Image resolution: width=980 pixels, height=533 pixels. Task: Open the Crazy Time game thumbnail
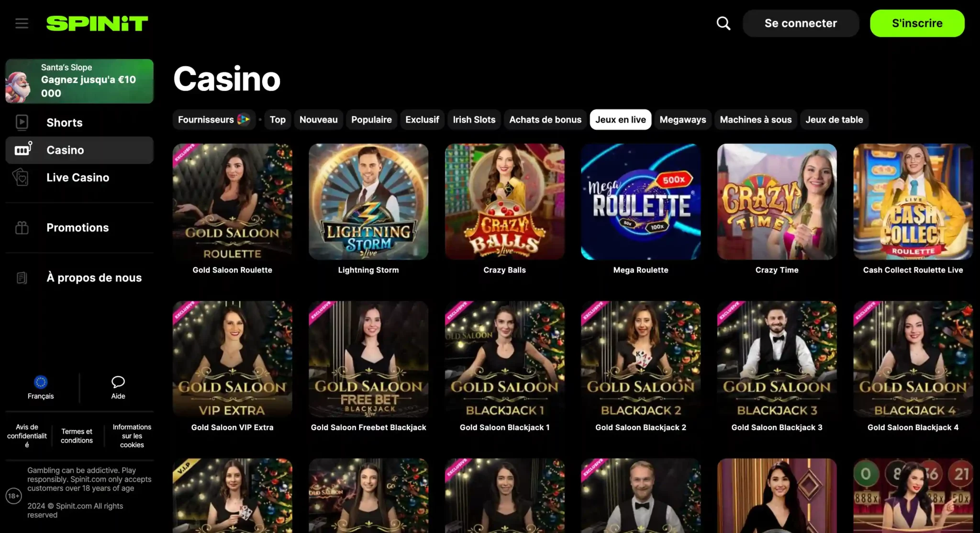point(777,202)
